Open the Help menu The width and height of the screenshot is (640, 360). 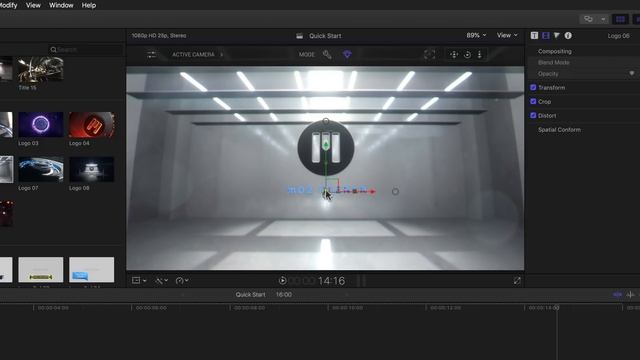coord(89,5)
